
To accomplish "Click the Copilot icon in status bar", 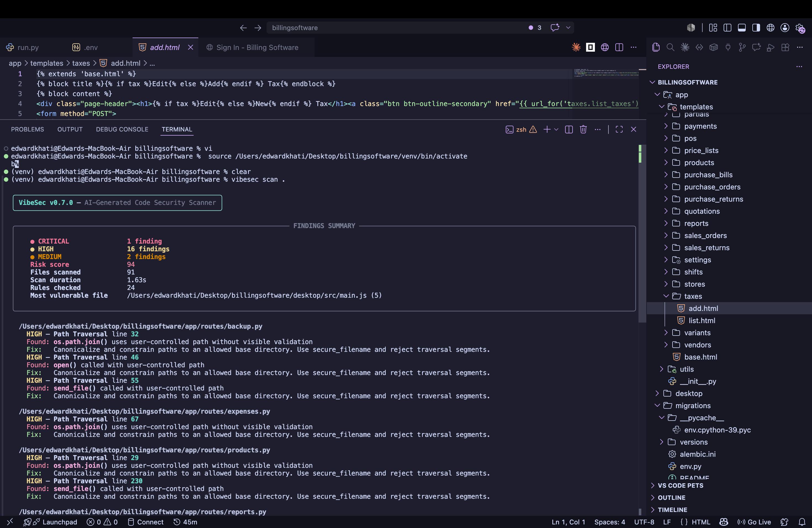I will pyautogui.click(x=724, y=522).
